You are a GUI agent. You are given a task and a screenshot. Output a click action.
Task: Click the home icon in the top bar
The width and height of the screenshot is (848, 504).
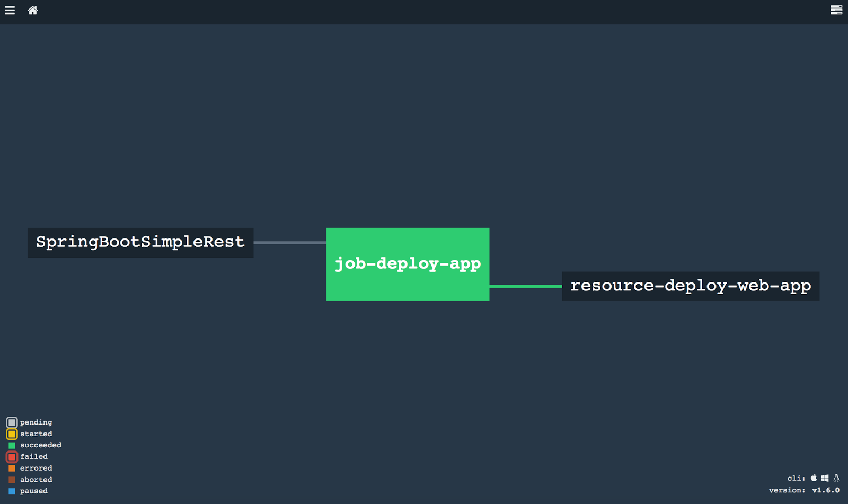[x=32, y=10]
